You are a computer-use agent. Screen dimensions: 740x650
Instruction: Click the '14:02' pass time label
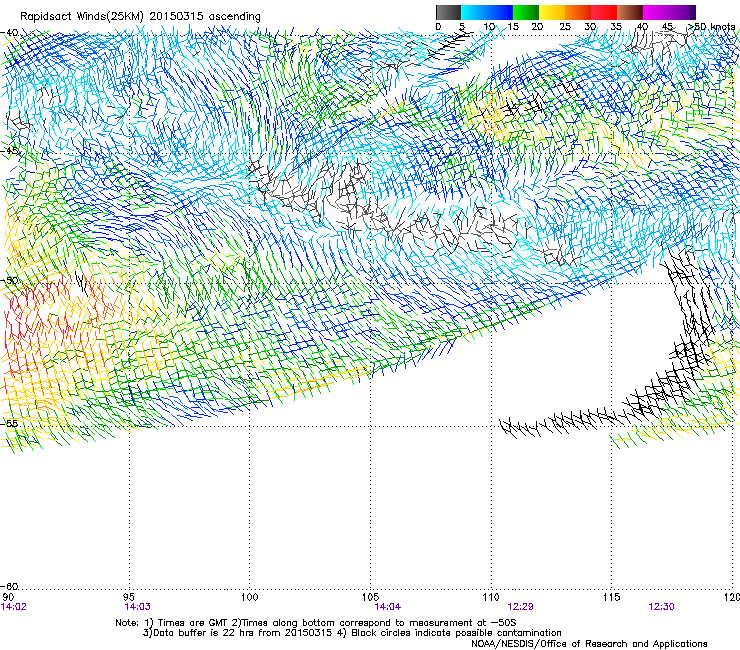tap(14, 607)
